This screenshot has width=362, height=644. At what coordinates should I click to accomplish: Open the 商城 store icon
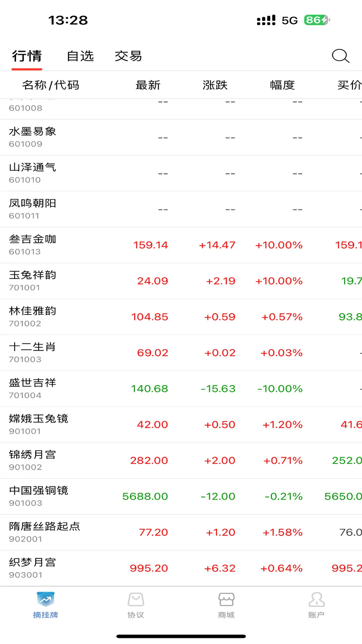(x=226, y=600)
